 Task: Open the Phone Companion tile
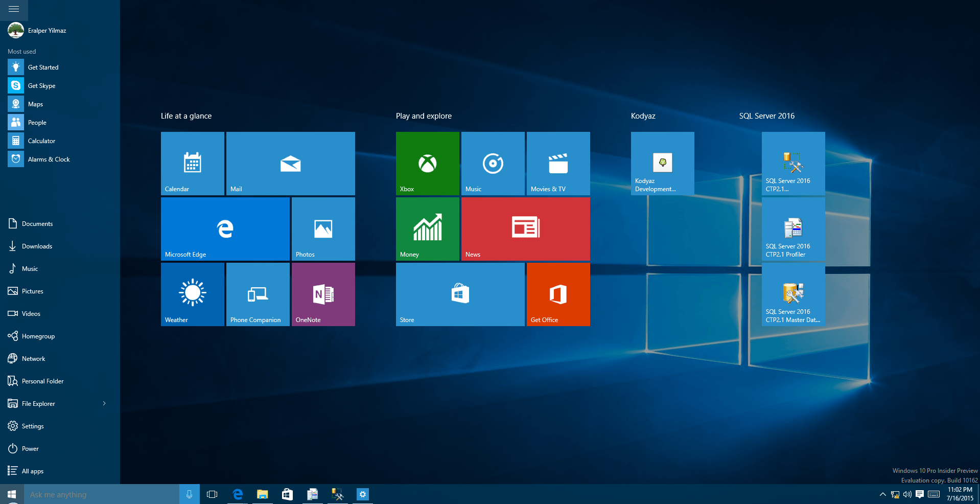coord(258,294)
